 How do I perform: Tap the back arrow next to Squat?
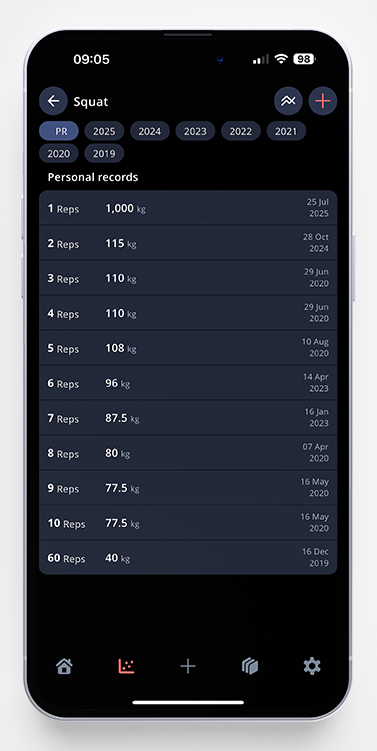(53, 101)
